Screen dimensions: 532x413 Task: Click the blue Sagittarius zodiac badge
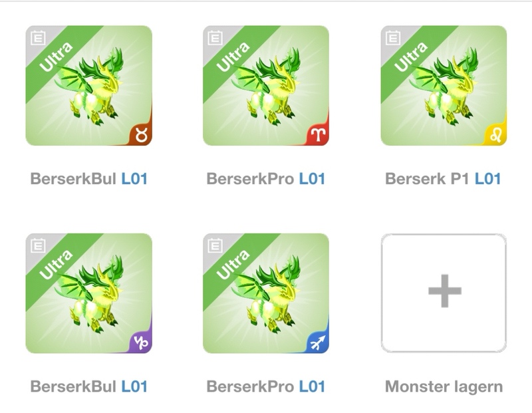(x=319, y=343)
